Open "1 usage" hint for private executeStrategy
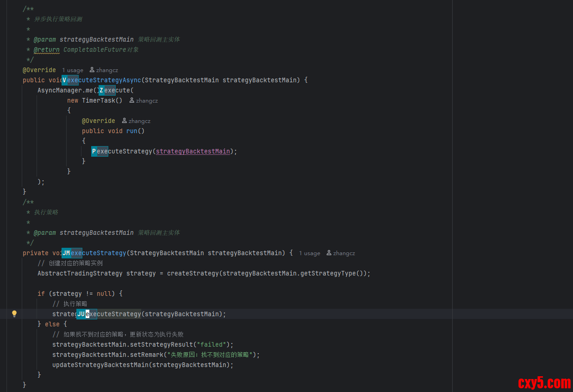 click(x=309, y=253)
